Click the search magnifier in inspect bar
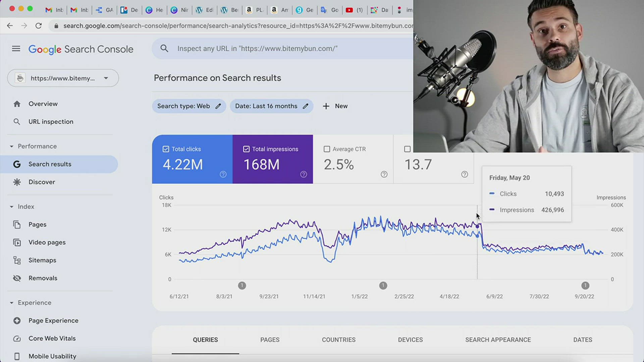The height and width of the screenshot is (362, 644). (164, 49)
